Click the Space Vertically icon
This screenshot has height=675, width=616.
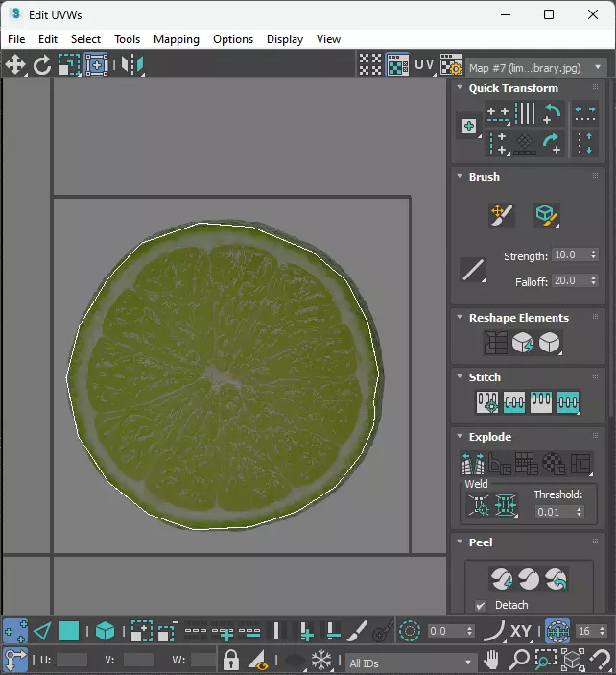point(585,143)
